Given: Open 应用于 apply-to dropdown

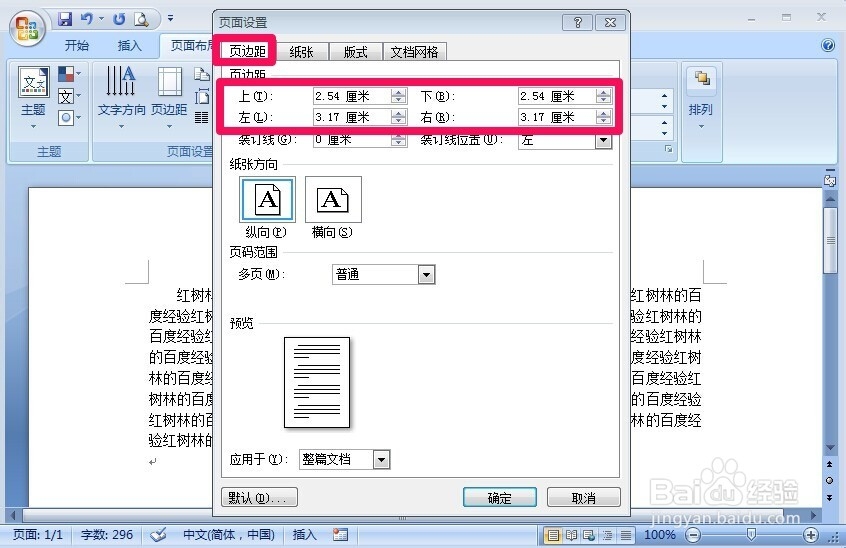Looking at the screenshot, I should (381, 460).
